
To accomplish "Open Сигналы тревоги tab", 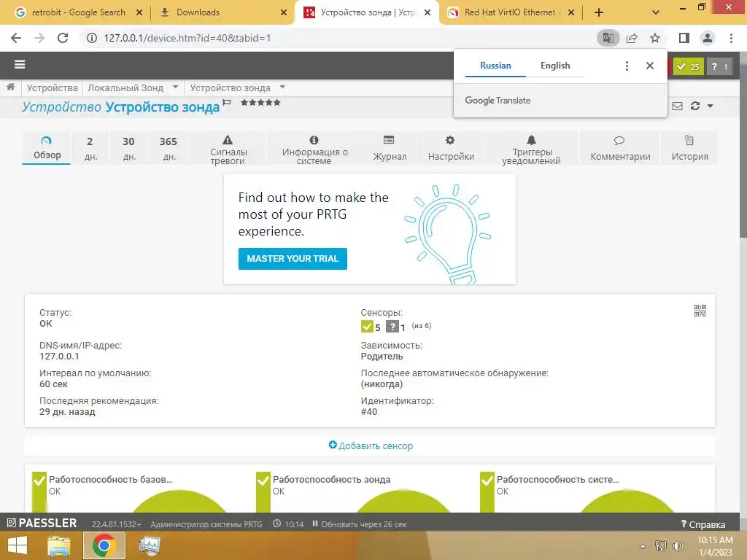I will [x=228, y=148].
